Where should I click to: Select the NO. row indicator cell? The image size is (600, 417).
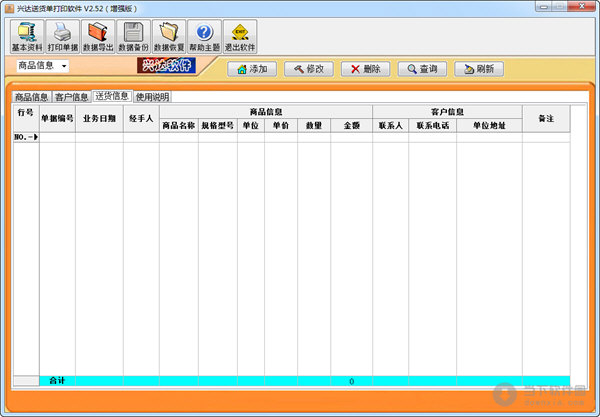(x=26, y=137)
